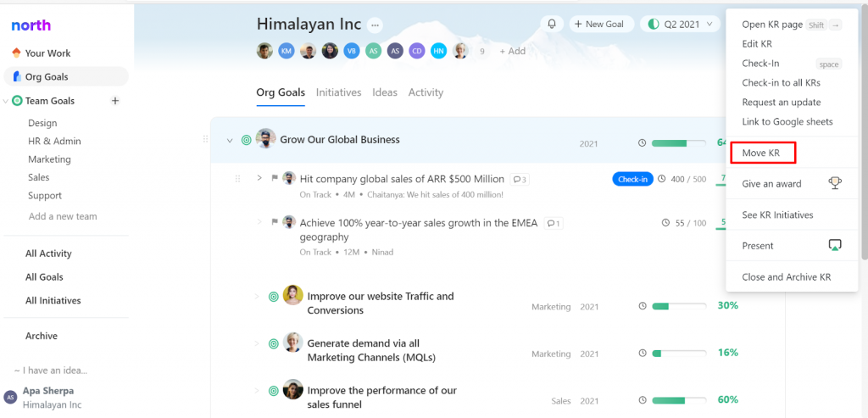The width and height of the screenshot is (868, 418).
Task: Click the I have an idea field
Action: 51,371
